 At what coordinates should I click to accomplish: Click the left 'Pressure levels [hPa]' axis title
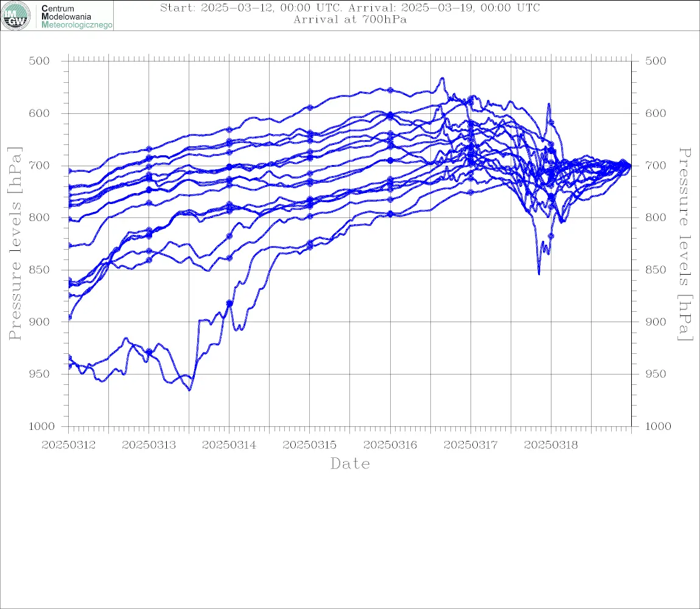pos(15,244)
